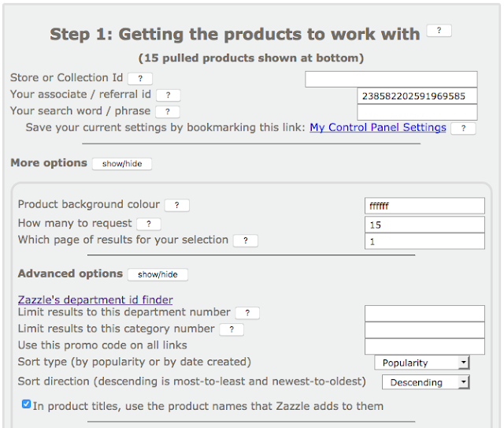Viewport: 504px width, 428px height.
Task: Toggle More options show/hide
Action: coord(122,164)
